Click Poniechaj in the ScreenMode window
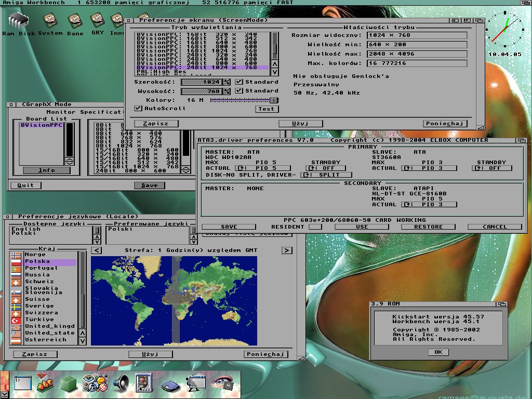This screenshot has height=399, width=532. (445, 124)
